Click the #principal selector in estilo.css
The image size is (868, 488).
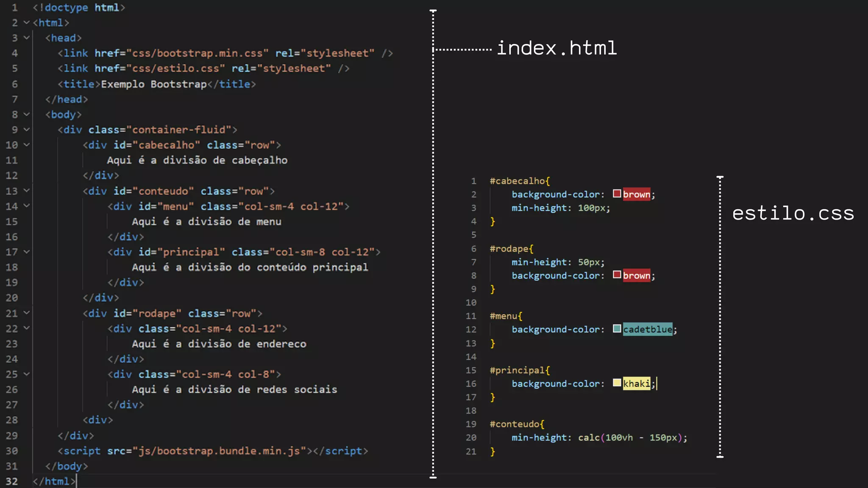point(517,370)
